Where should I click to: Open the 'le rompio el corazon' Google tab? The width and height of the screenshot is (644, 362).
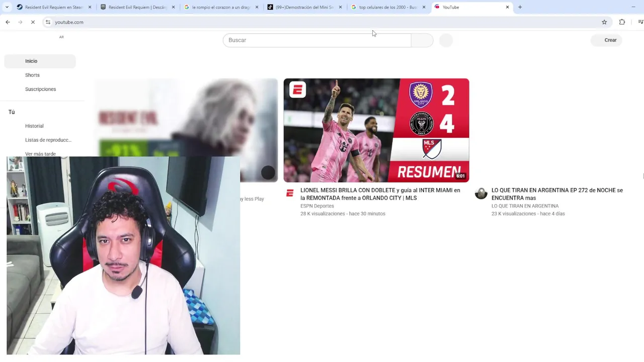pos(217,7)
